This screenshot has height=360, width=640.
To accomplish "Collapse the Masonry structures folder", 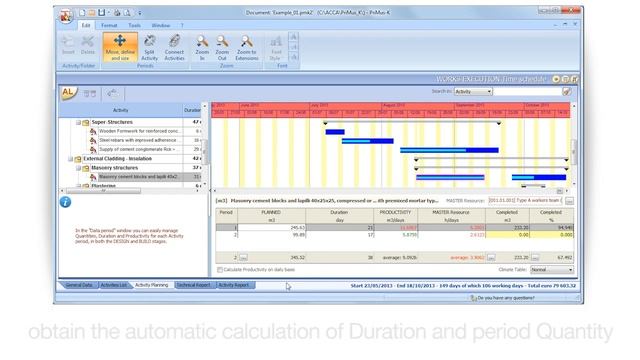I will (78, 168).
